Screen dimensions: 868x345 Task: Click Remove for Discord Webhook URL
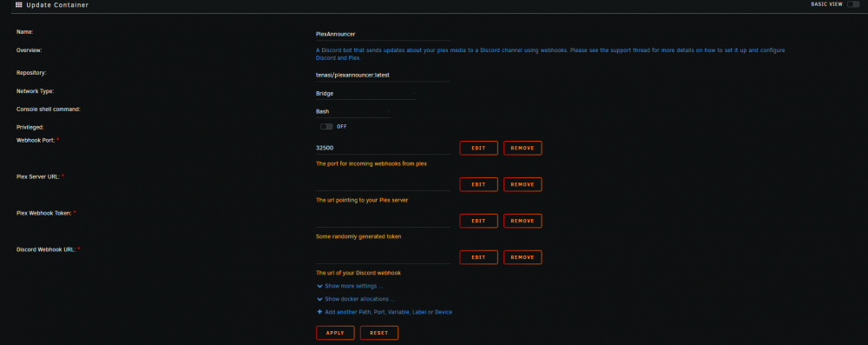(x=523, y=257)
